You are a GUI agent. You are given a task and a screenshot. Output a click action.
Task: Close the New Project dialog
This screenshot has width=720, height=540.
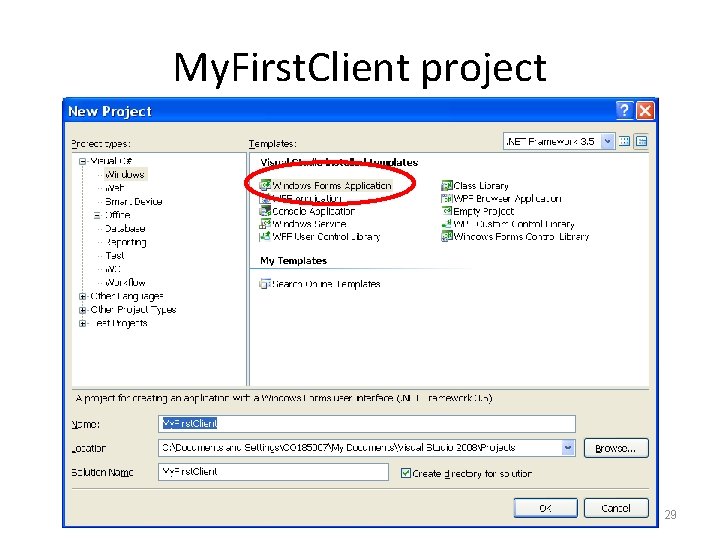point(645,111)
